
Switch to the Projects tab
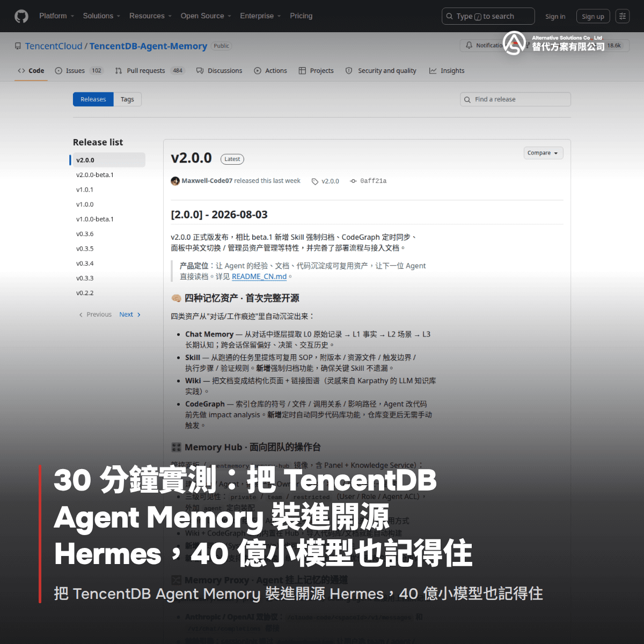316,71
